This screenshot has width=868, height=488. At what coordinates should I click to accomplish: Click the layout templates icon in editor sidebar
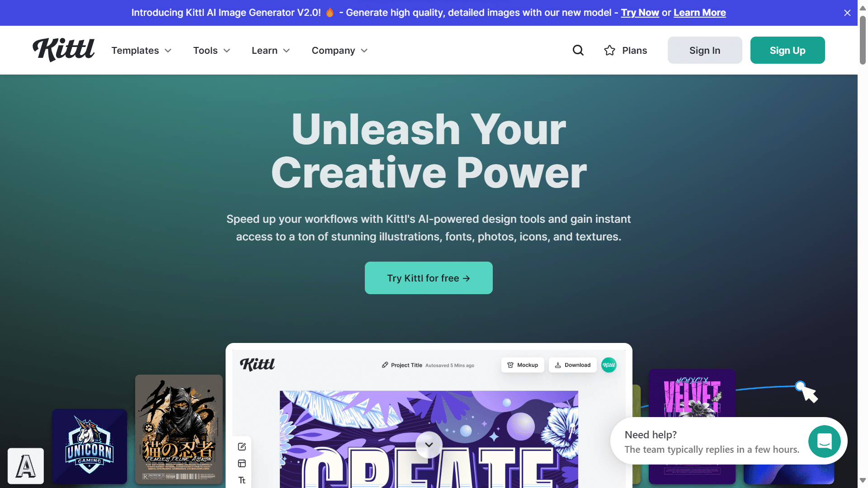click(242, 464)
